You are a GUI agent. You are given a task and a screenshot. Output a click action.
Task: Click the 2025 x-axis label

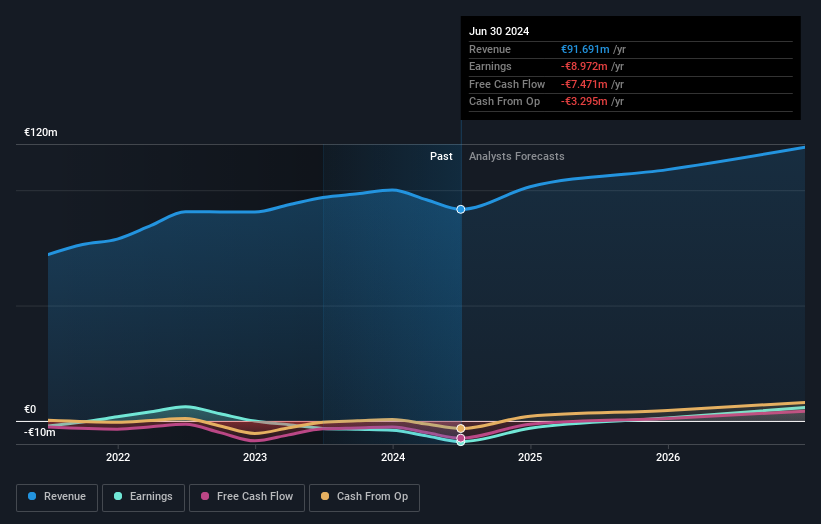[x=530, y=458]
